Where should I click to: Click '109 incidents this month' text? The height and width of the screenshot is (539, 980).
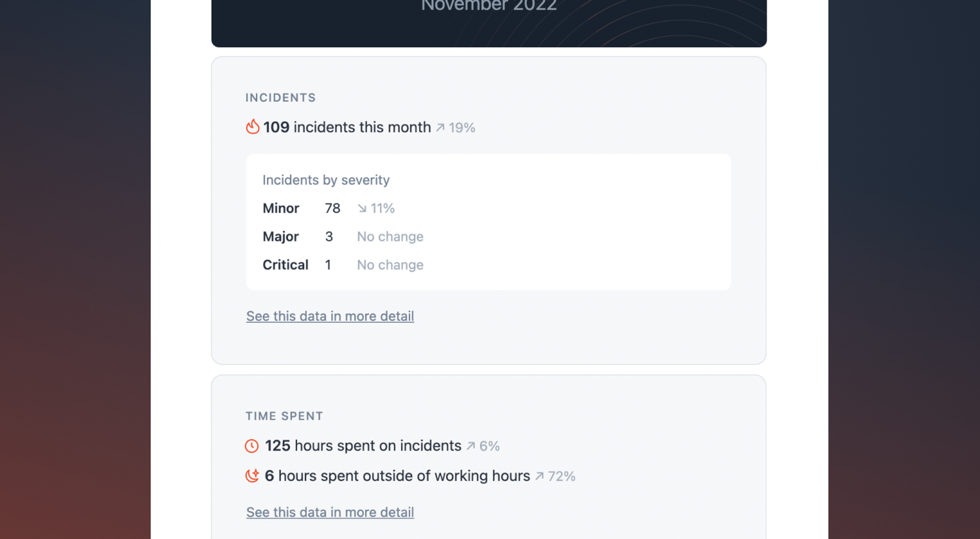click(347, 128)
